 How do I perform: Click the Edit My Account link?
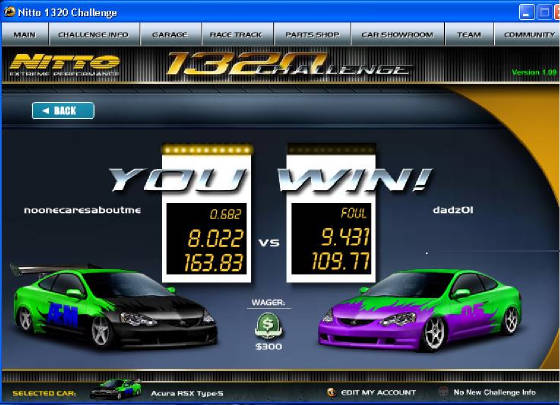(x=378, y=392)
